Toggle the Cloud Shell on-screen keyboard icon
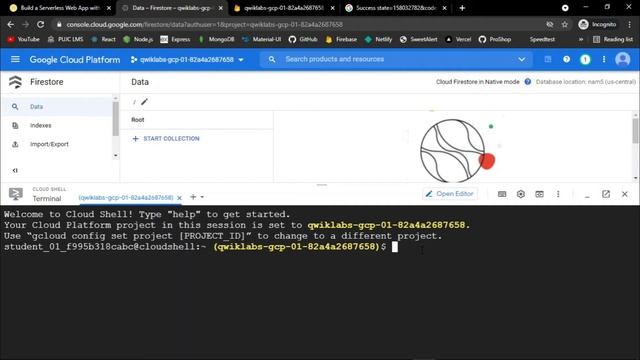Screen dimensions: 640x360 pyautogui.click(x=502, y=194)
